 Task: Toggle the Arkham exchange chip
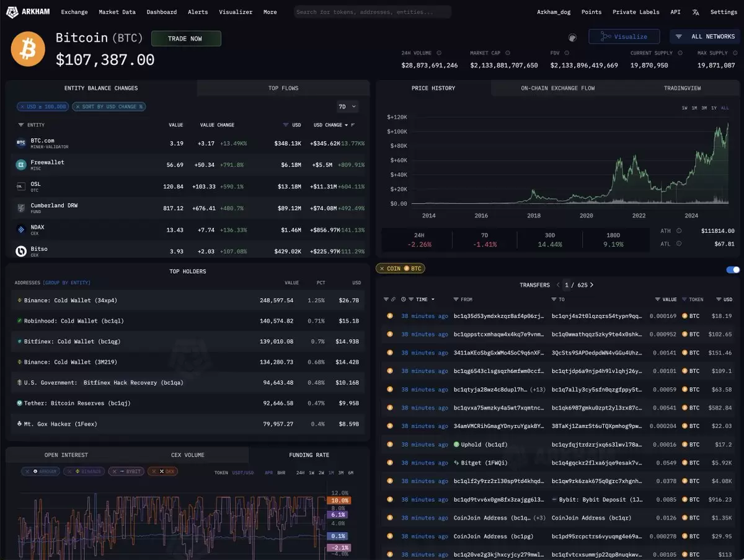(41, 471)
